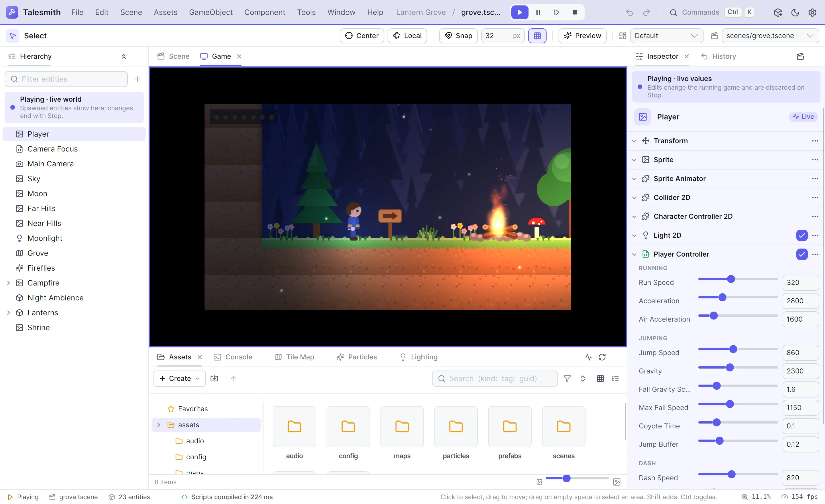The width and height of the screenshot is (825, 504).
Task: Stop the game with the square button
Action: pyautogui.click(x=575, y=12)
